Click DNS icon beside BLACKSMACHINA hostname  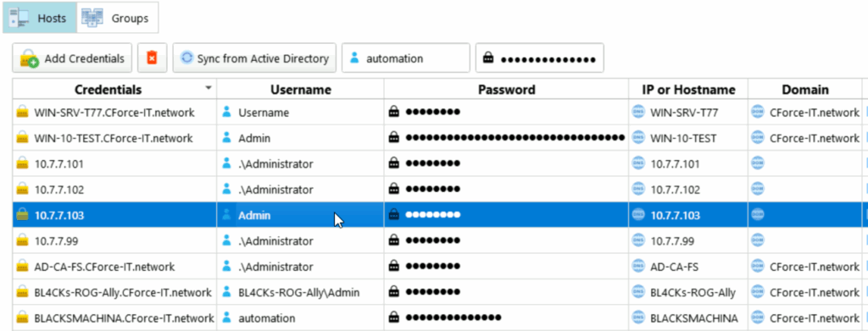point(639,318)
